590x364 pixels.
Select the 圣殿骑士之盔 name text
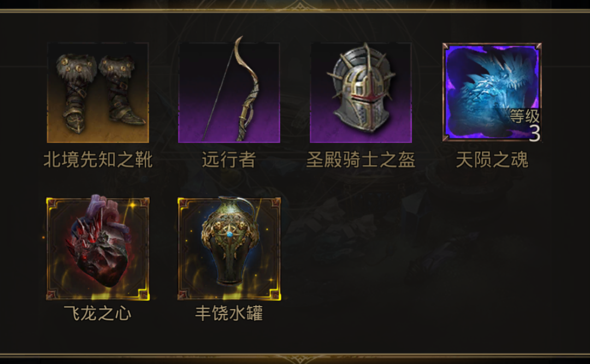(x=361, y=159)
